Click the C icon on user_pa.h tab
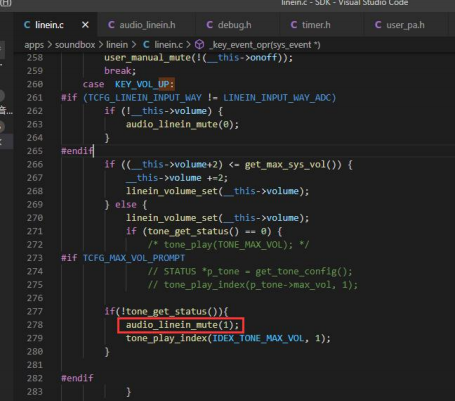 378,25
